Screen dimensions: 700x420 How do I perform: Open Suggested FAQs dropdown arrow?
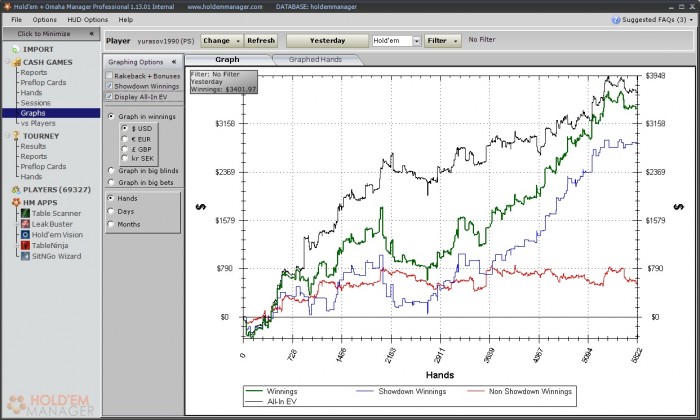[692, 20]
